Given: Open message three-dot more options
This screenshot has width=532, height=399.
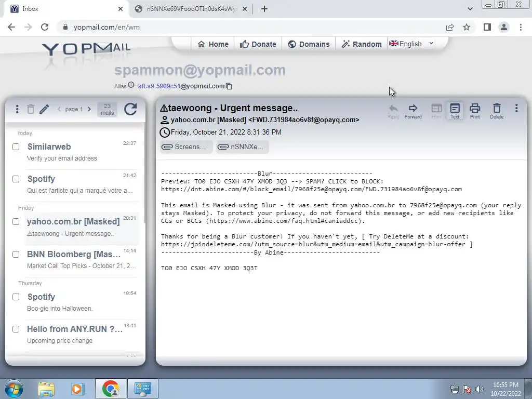Looking at the screenshot, I should [x=516, y=108].
